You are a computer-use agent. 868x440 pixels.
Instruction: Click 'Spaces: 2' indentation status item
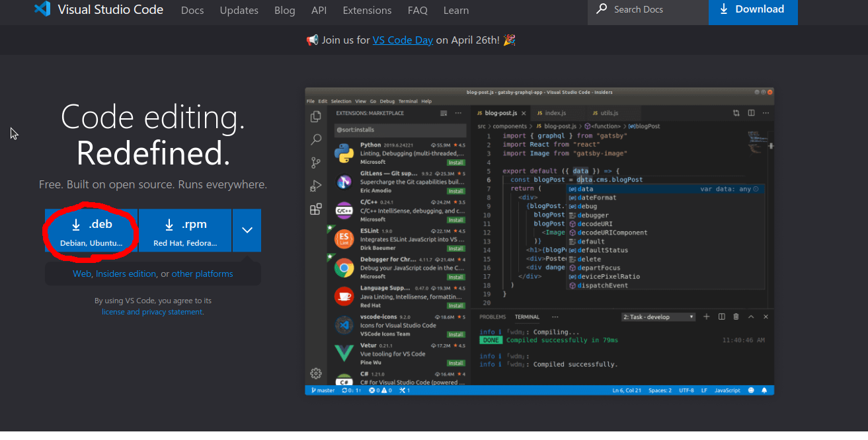660,390
